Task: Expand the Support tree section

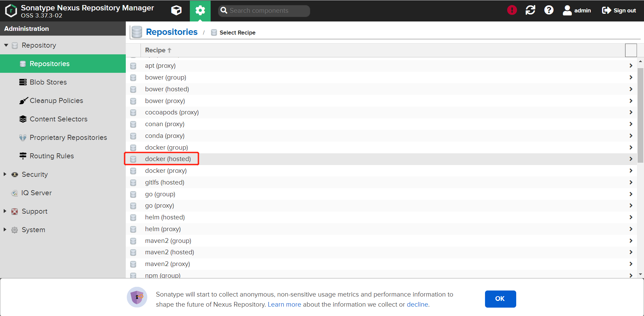Action: point(5,211)
